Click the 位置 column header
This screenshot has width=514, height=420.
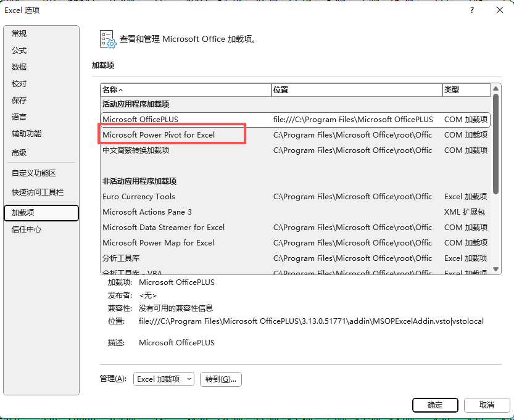pos(356,90)
